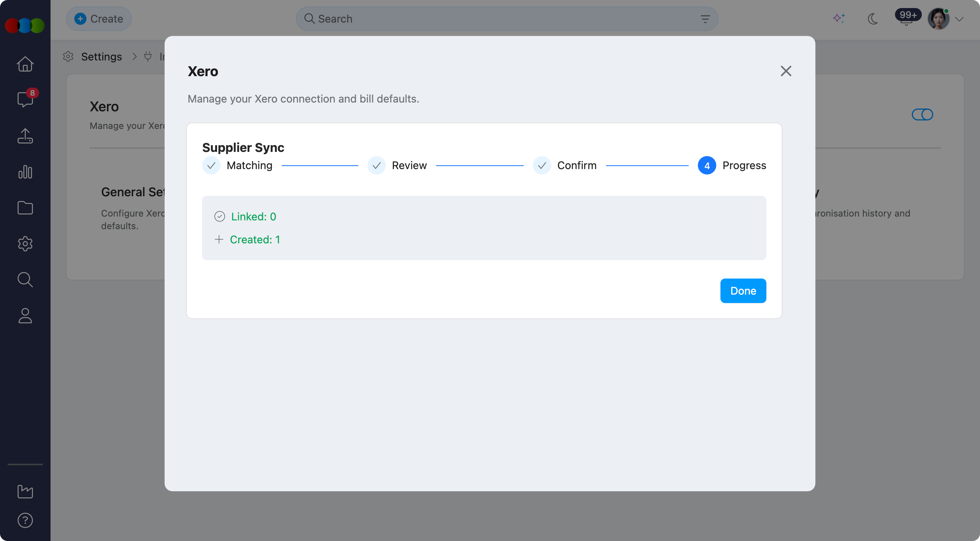Click the Matching step checkmark icon
The image size is (980, 541).
[211, 165]
